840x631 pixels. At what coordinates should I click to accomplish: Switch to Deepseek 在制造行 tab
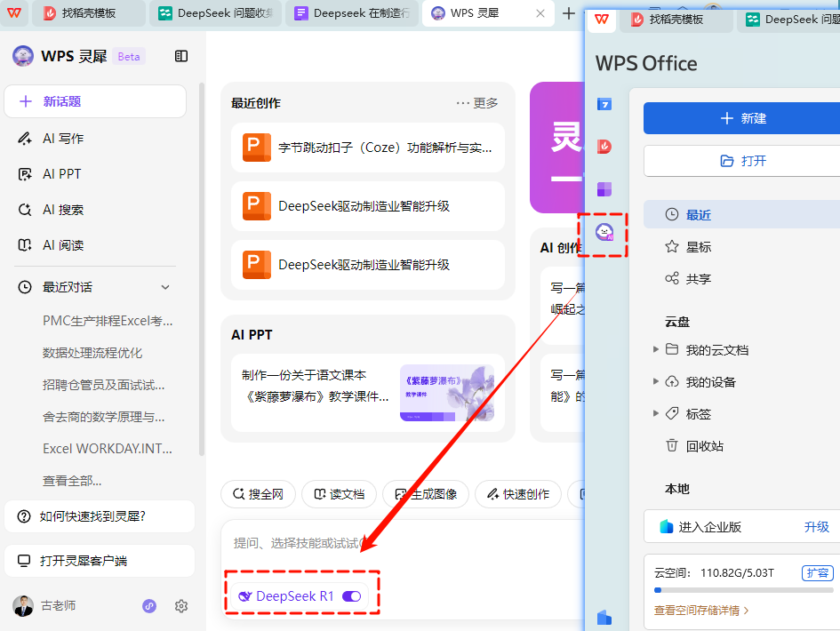tap(351, 12)
